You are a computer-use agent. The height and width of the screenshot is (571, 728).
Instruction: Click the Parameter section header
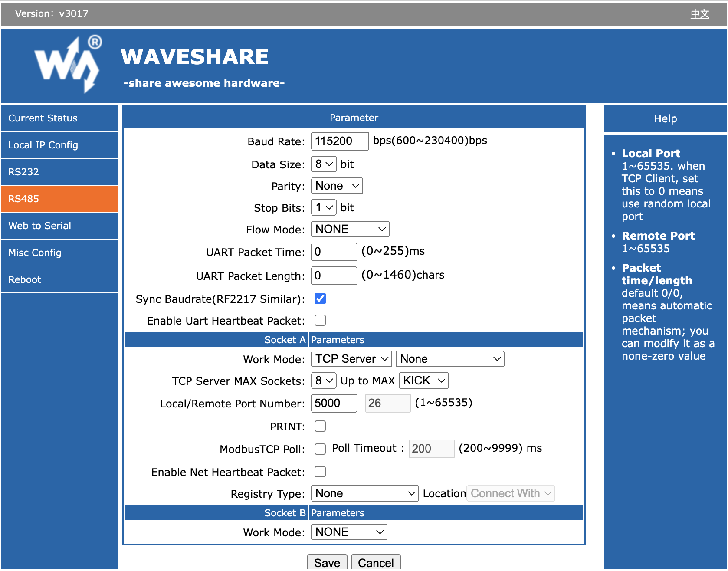[x=354, y=118]
